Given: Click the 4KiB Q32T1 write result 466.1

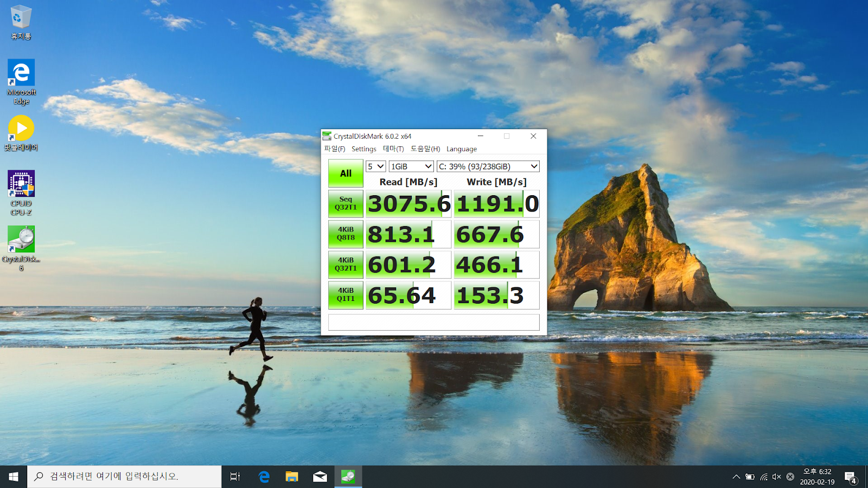Looking at the screenshot, I should click(x=497, y=265).
